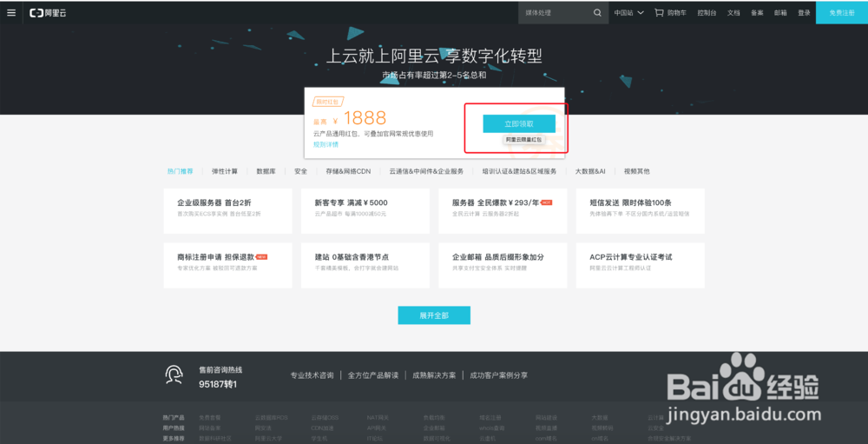This screenshot has width=868, height=444.
Task: Select the 存储&网络CDN tab
Action: [348, 171]
